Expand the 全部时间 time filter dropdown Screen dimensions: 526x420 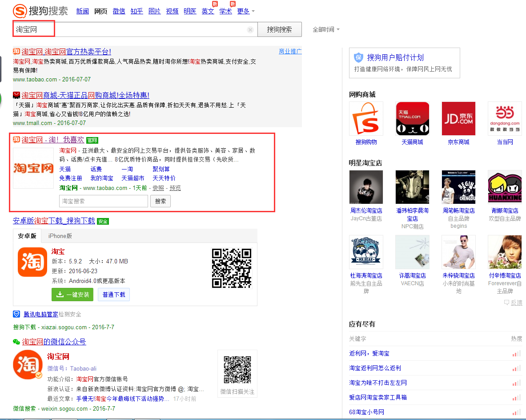[326, 29]
